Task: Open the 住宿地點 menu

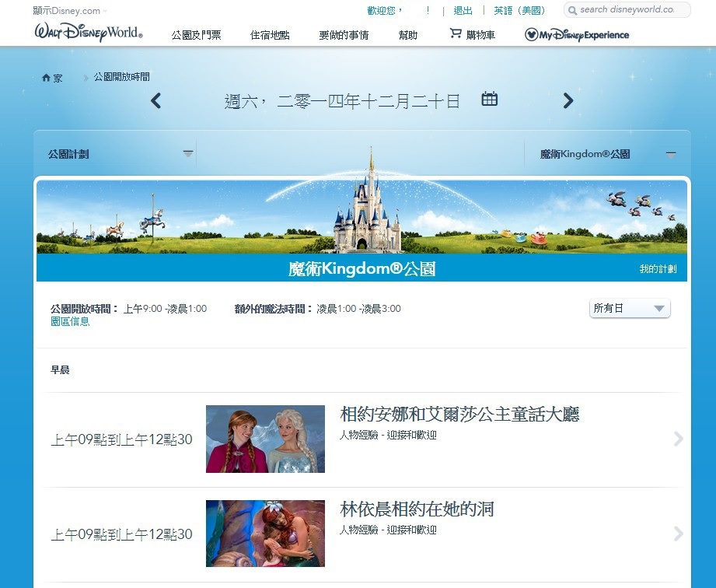Action: (270, 35)
